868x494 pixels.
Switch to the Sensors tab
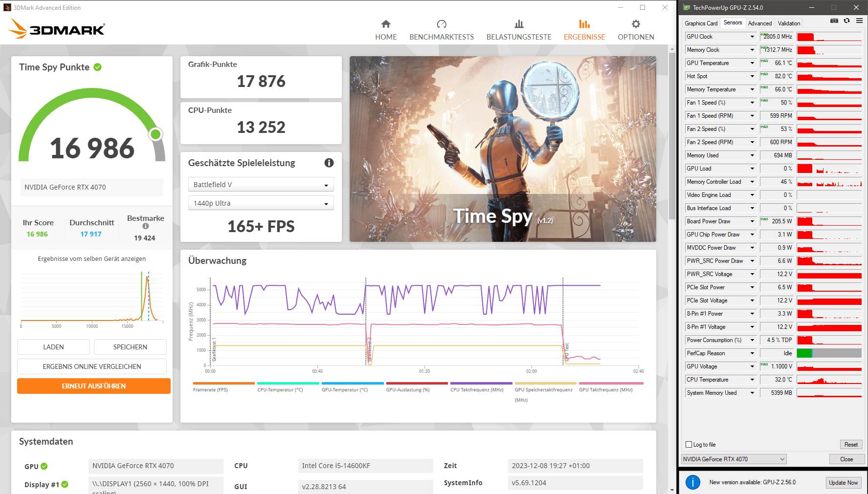[x=733, y=22]
